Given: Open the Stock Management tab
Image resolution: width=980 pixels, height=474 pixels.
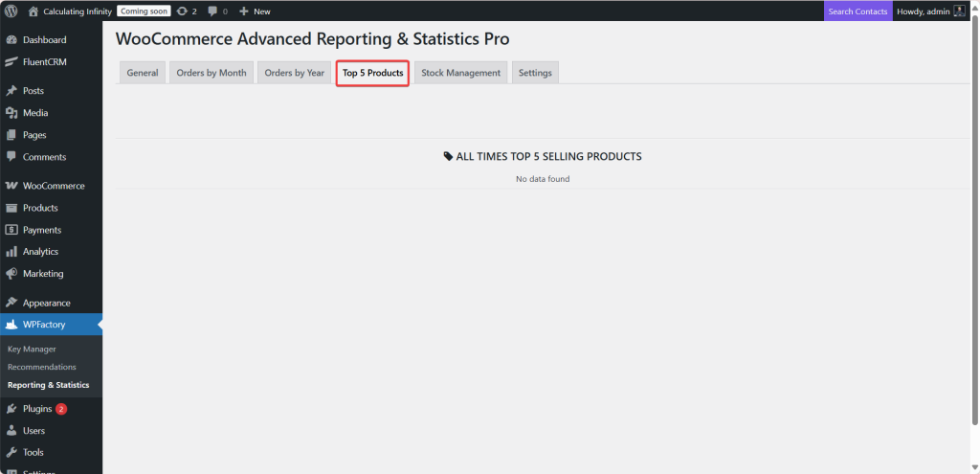Looking at the screenshot, I should coord(460,73).
